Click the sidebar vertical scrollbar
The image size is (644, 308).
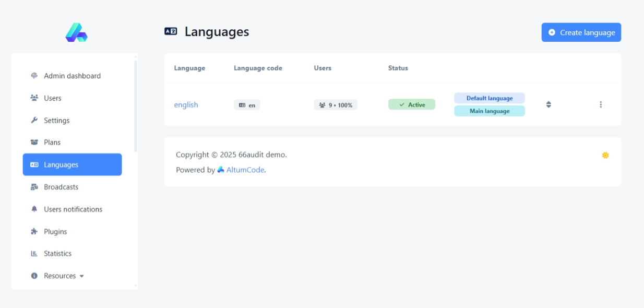[x=136, y=104]
